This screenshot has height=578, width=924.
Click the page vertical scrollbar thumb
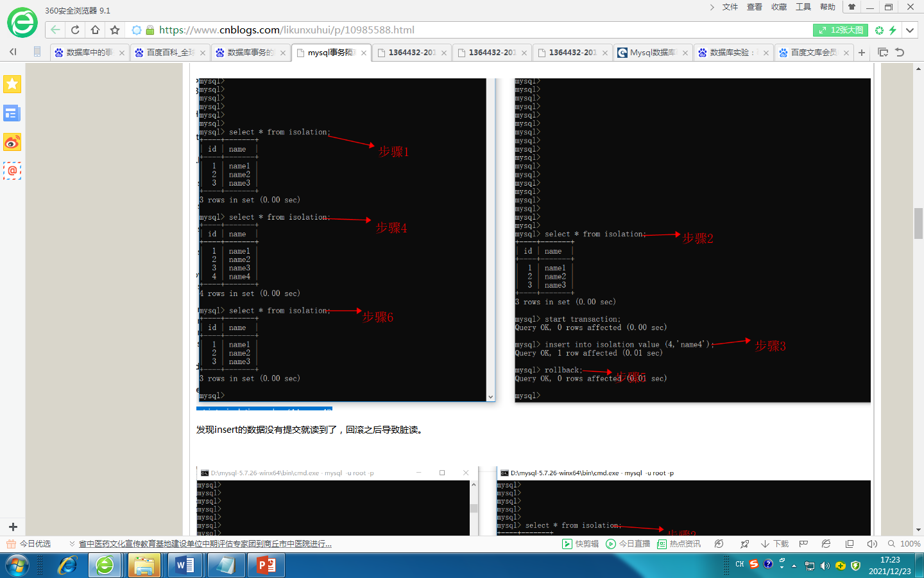coord(918,223)
